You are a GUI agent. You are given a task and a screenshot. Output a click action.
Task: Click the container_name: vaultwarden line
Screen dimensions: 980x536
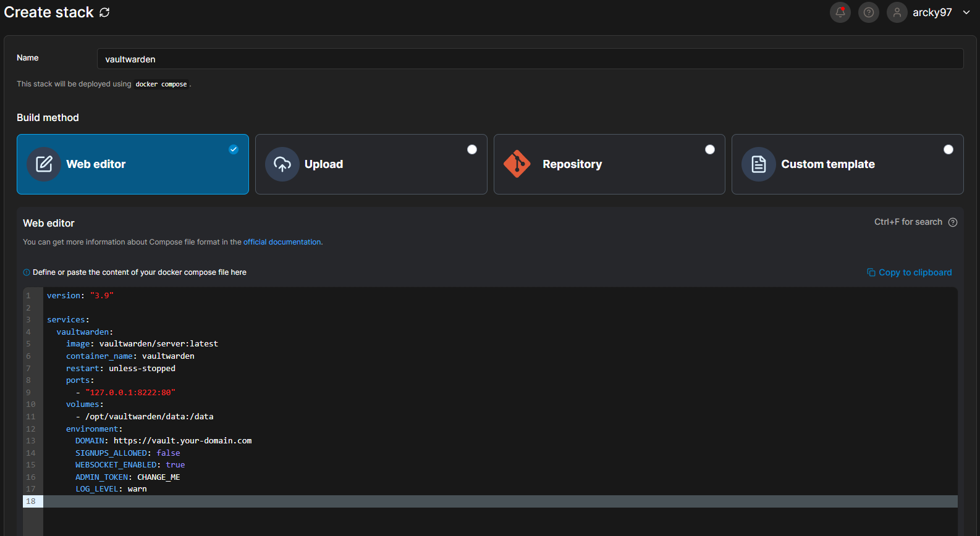point(130,356)
